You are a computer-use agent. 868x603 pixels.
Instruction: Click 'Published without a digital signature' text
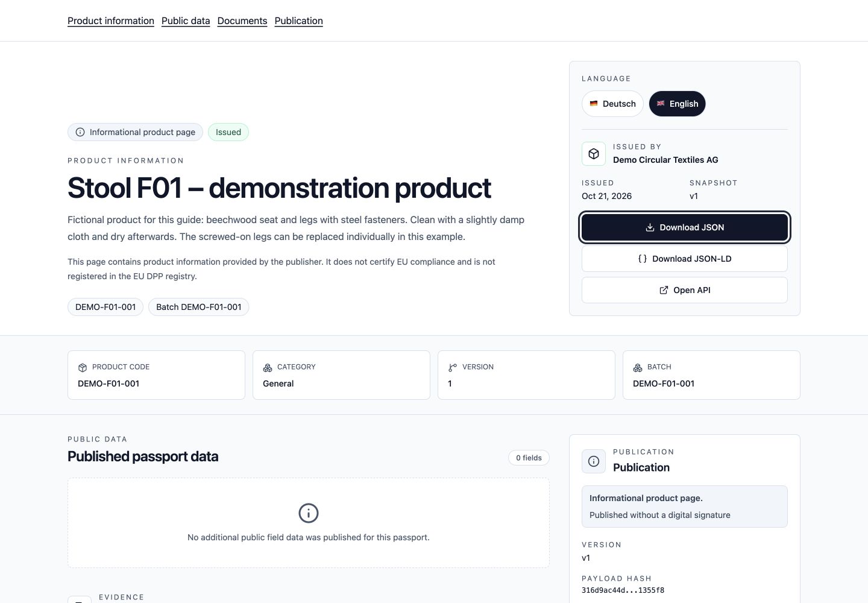(660, 515)
